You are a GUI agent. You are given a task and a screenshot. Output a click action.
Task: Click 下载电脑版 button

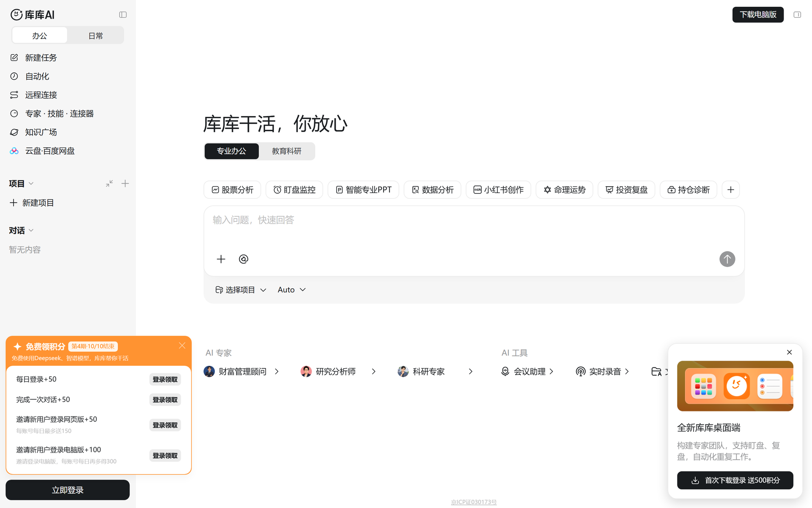[758, 15]
